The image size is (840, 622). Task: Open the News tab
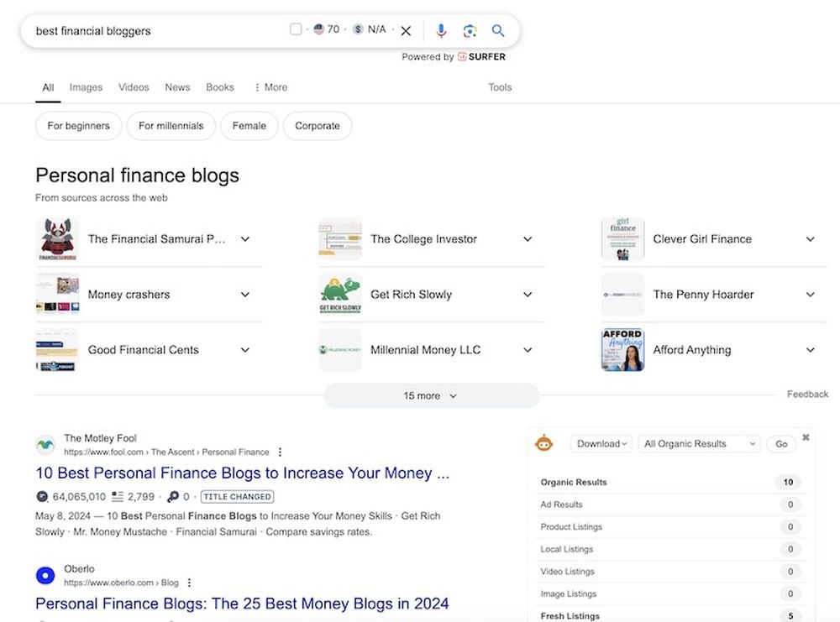click(177, 87)
